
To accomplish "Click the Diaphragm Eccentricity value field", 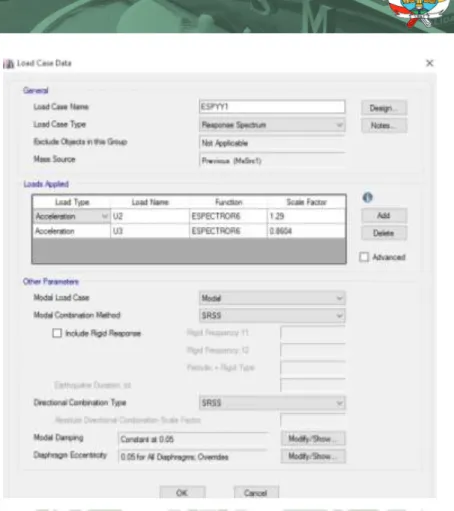I will coord(193,457).
